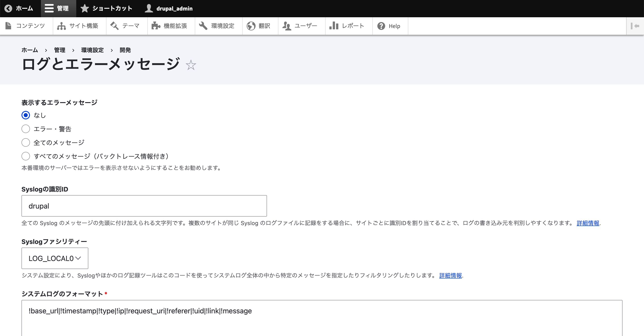
Task: Select 全てのメッセージ radio button
Action: [25, 143]
